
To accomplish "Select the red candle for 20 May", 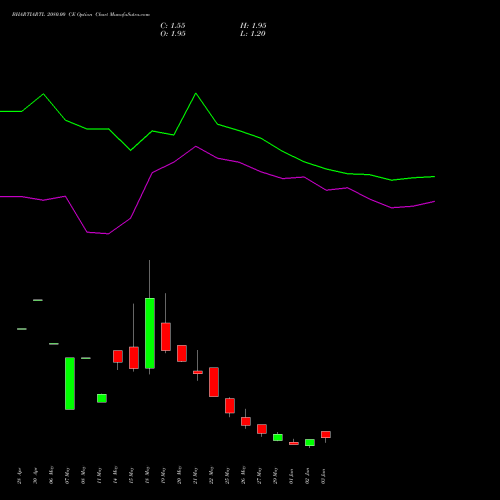I will [x=182, y=353].
